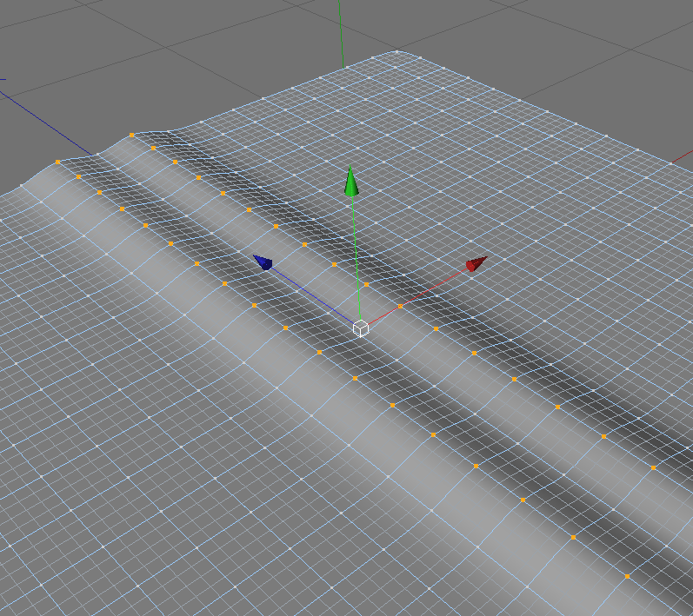Click selected orange point just below-left of gizmo cube
The height and width of the screenshot is (616, 693).
coord(319,353)
